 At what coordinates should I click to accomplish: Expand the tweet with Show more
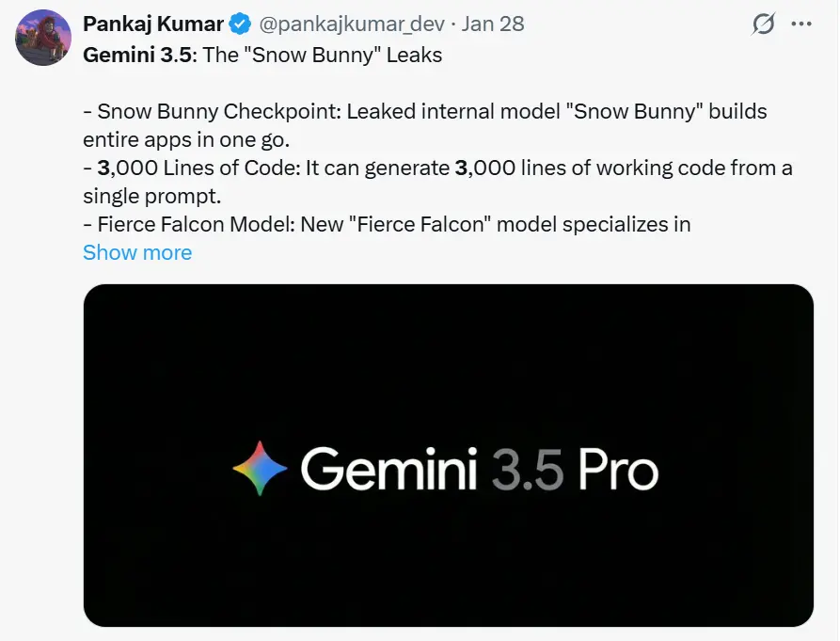click(x=137, y=252)
